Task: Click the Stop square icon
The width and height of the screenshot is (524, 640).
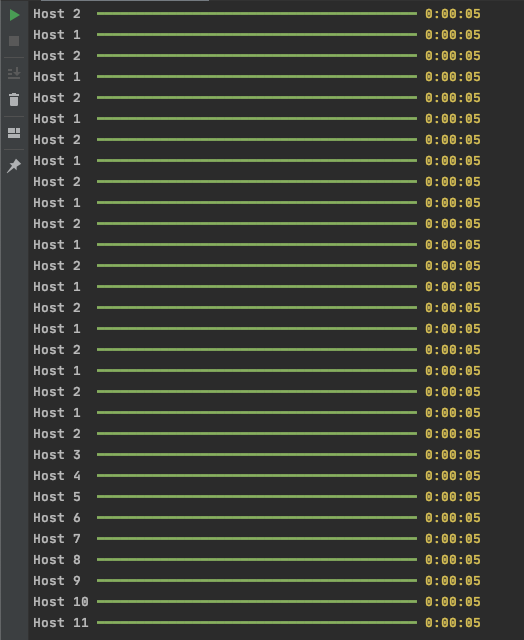Action: click(x=14, y=41)
